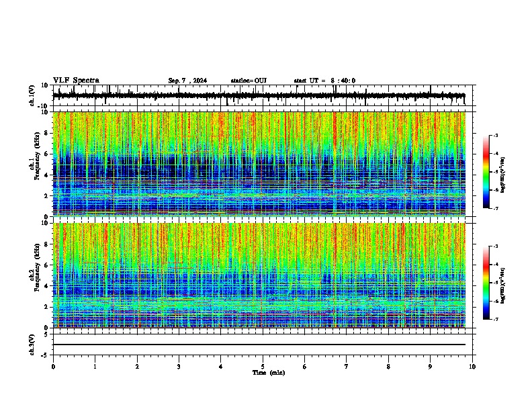Click the "Time (min)" axis label
This screenshot has width=532, height=411.
coord(269,373)
